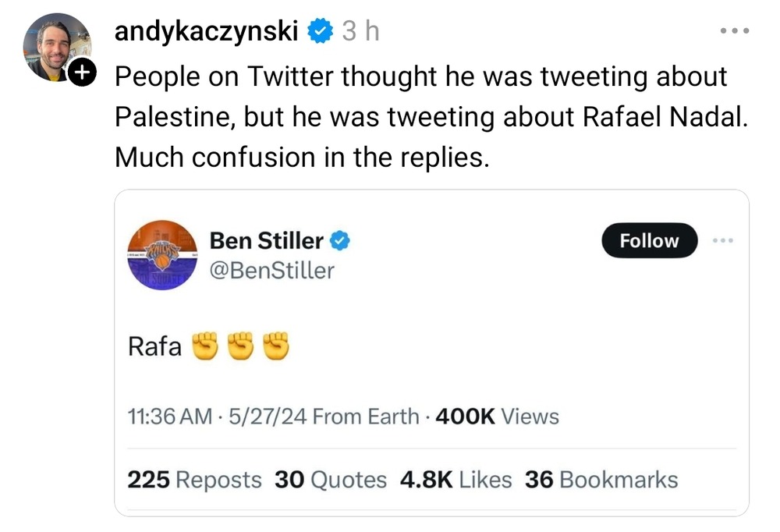780x532 pixels.
Task: Click the 3 h post timestamp
Action: coord(360,31)
